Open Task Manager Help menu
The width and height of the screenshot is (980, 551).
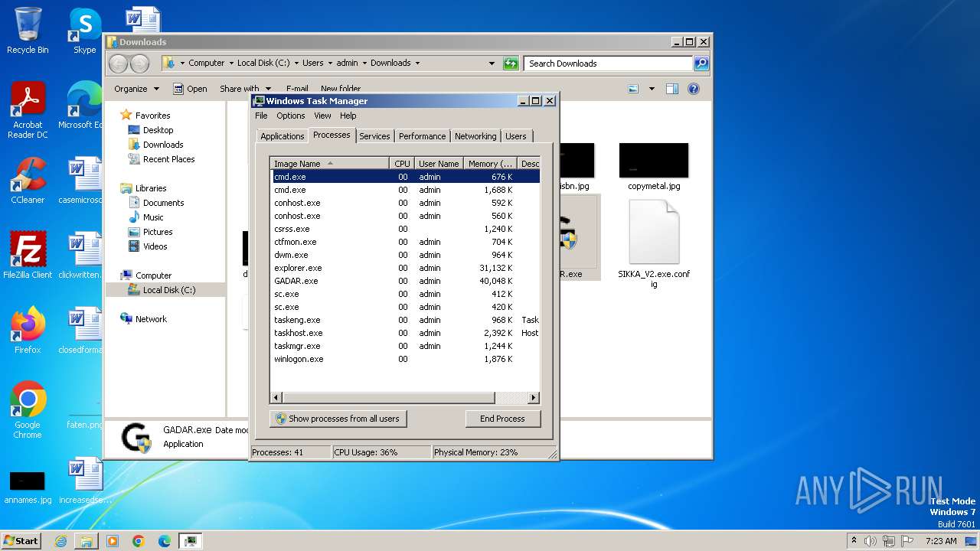348,116
